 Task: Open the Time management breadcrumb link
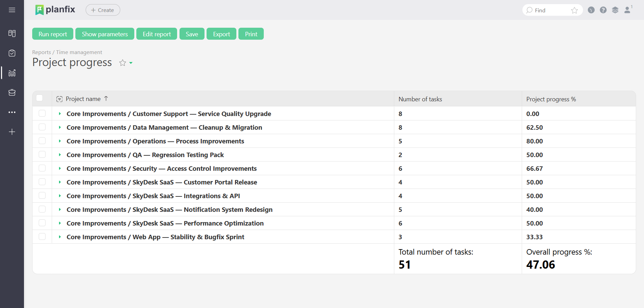point(79,52)
